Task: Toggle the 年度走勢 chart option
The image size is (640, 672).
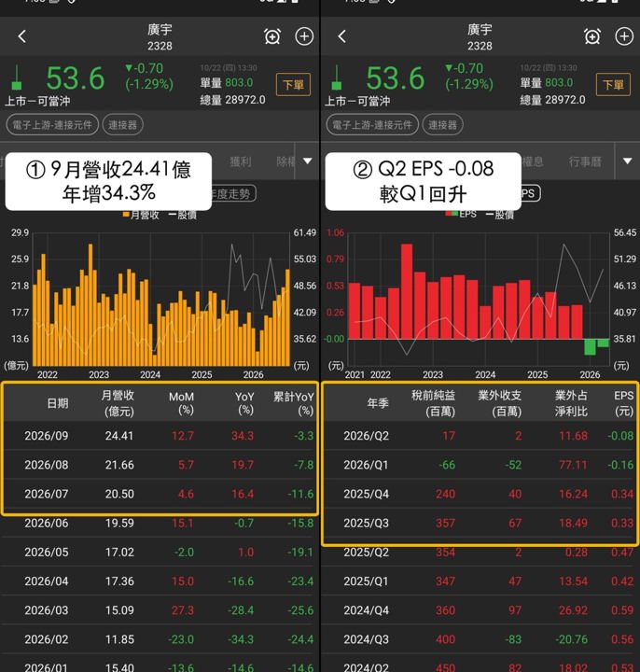Action: [x=234, y=194]
